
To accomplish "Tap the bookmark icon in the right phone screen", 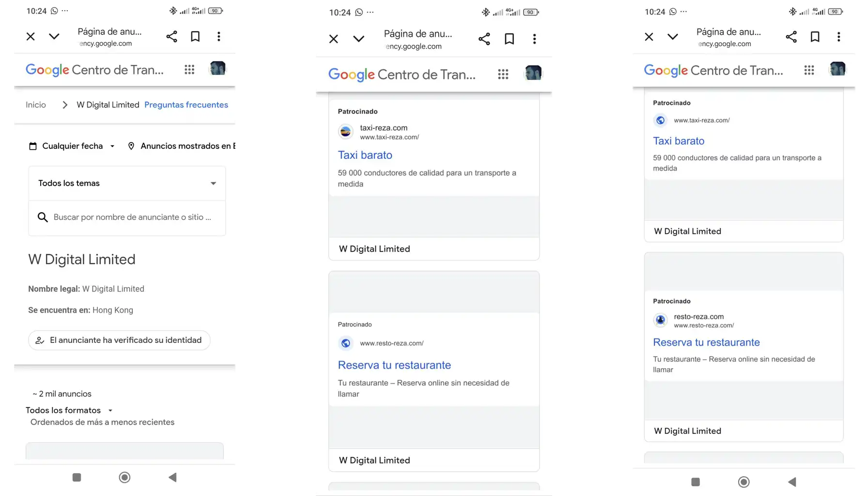I will point(815,37).
